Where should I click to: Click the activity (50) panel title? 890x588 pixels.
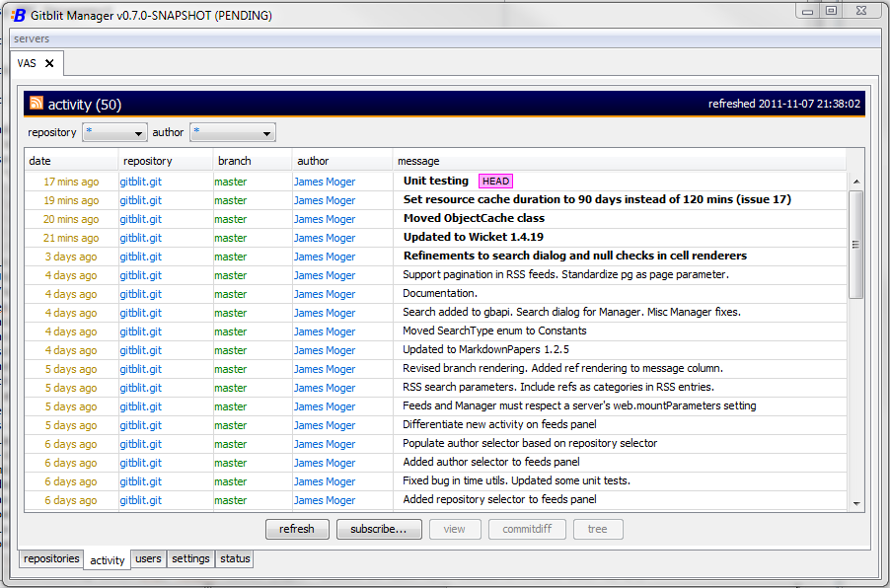pos(85,105)
